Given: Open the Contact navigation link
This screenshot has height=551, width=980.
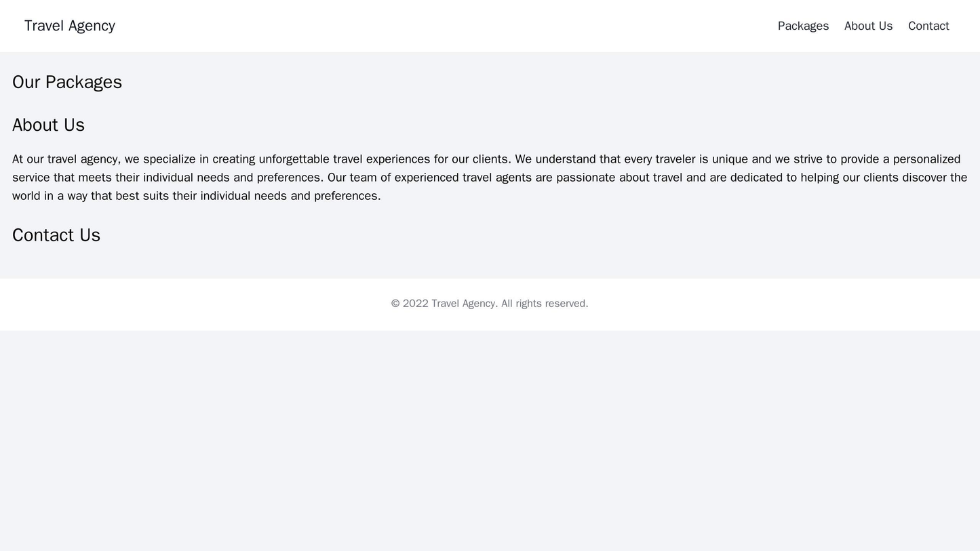Looking at the screenshot, I should (928, 26).
